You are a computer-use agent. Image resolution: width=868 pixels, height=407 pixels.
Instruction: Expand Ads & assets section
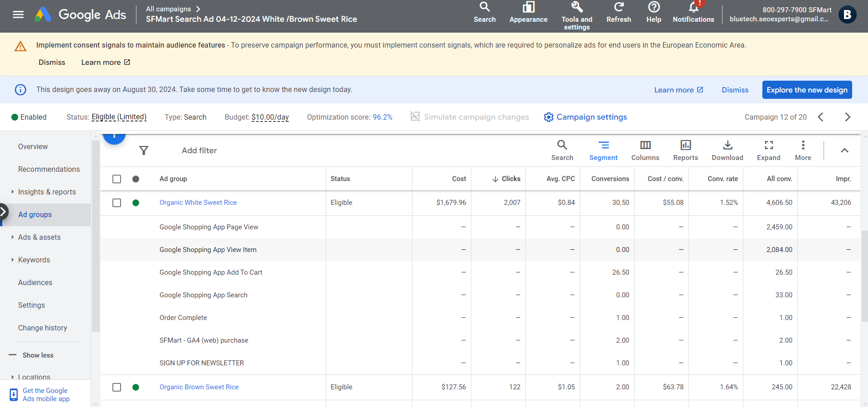tap(13, 237)
